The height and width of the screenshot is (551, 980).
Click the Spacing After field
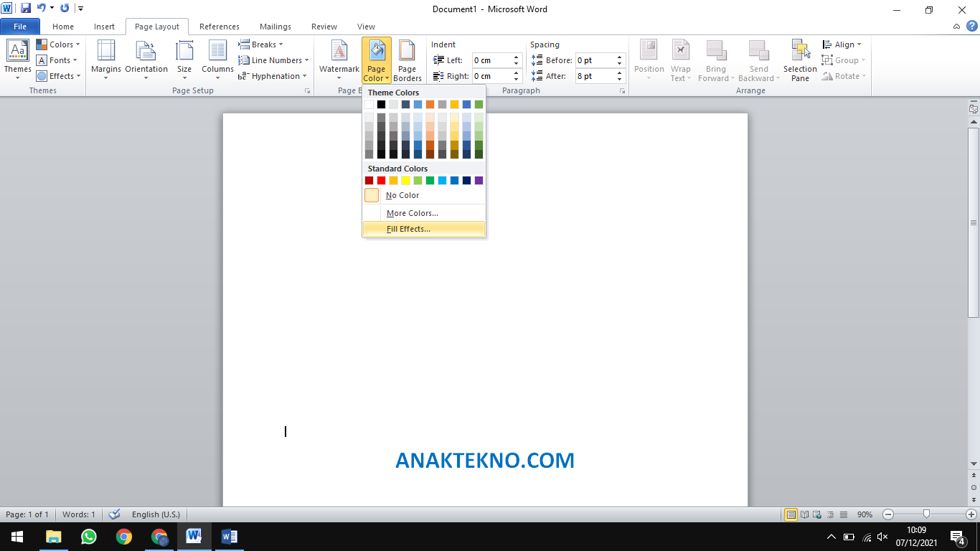pos(595,76)
